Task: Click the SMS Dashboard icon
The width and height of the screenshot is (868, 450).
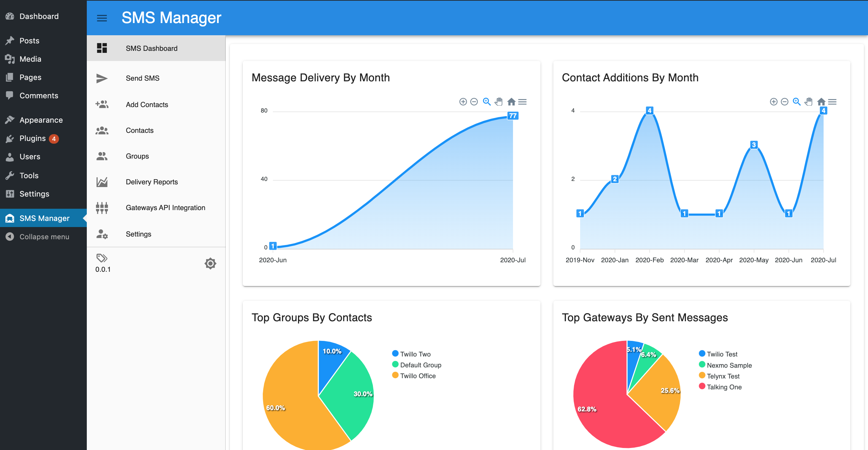Action: click(x=102, y=48)
